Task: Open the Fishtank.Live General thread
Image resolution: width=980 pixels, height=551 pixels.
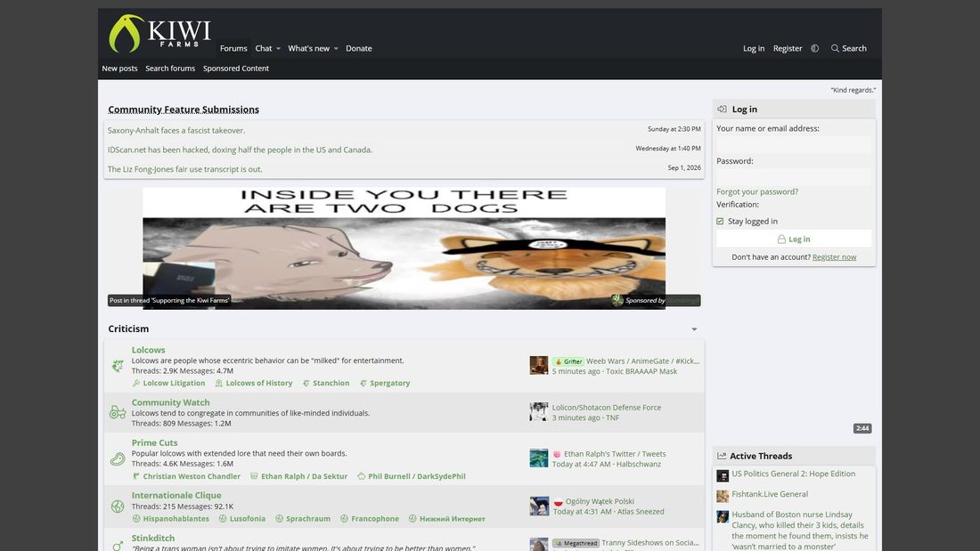Action: 770,494
